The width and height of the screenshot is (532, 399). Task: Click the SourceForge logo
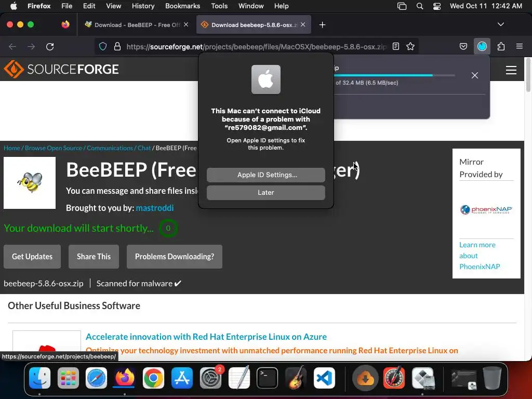tap(61, 69)
